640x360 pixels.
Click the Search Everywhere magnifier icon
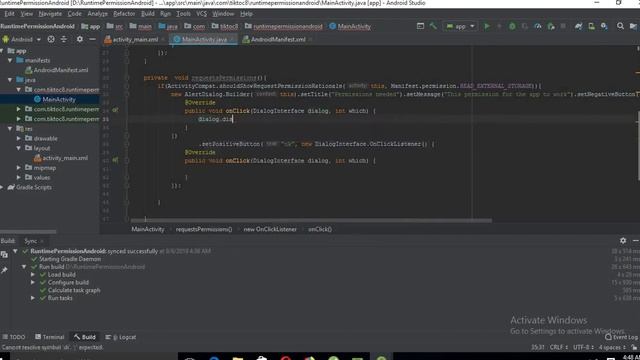[620, 26]
